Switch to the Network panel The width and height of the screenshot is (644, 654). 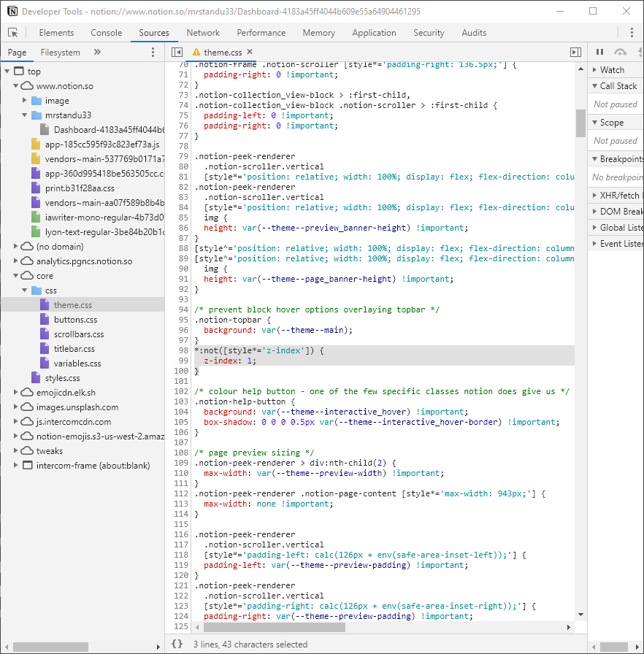tap(202, 32)
